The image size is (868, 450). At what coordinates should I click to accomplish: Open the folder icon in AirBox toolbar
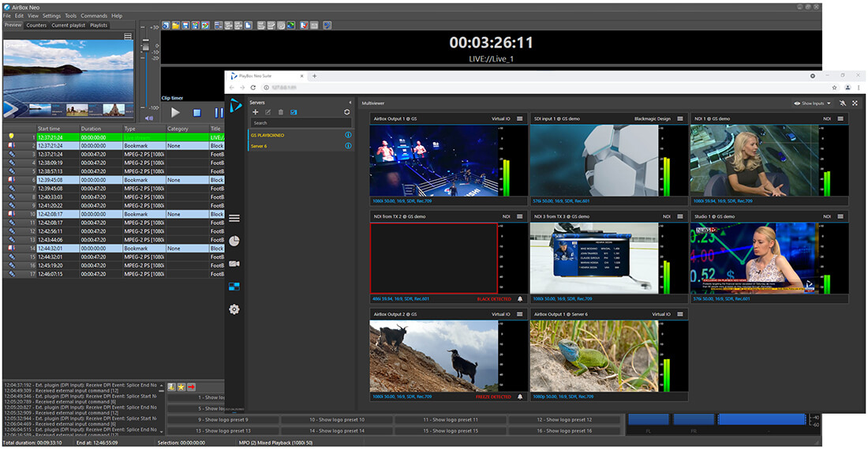[175, 25]
